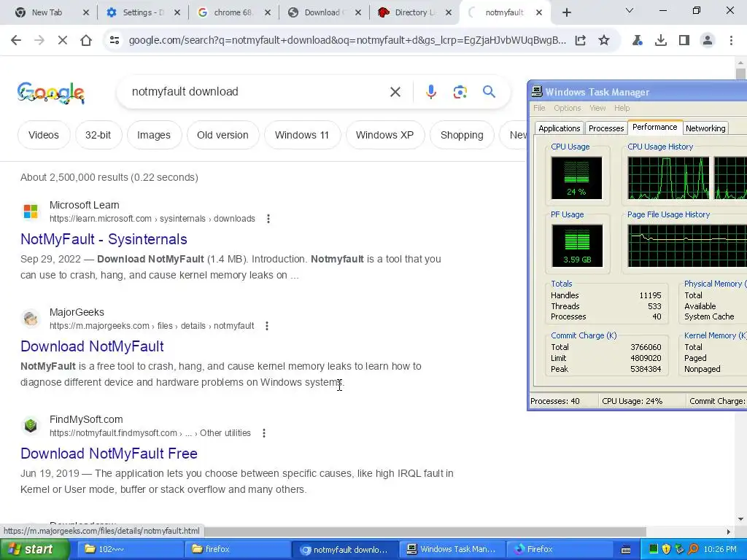View site information icon in address bar
This screenshot has width=747, height=560.
coord(115,41)
